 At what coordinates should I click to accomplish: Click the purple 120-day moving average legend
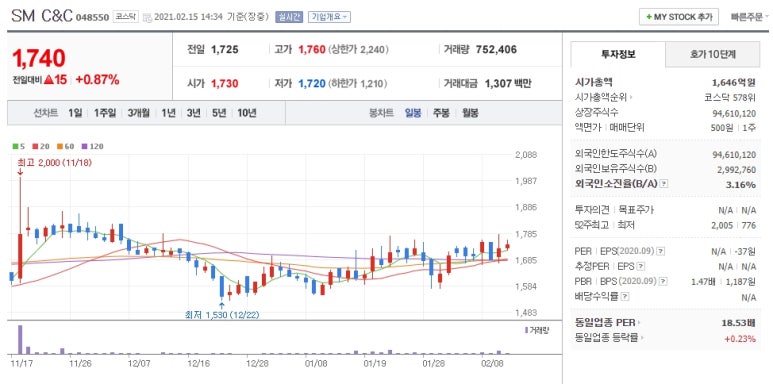(x=92, y=146)
